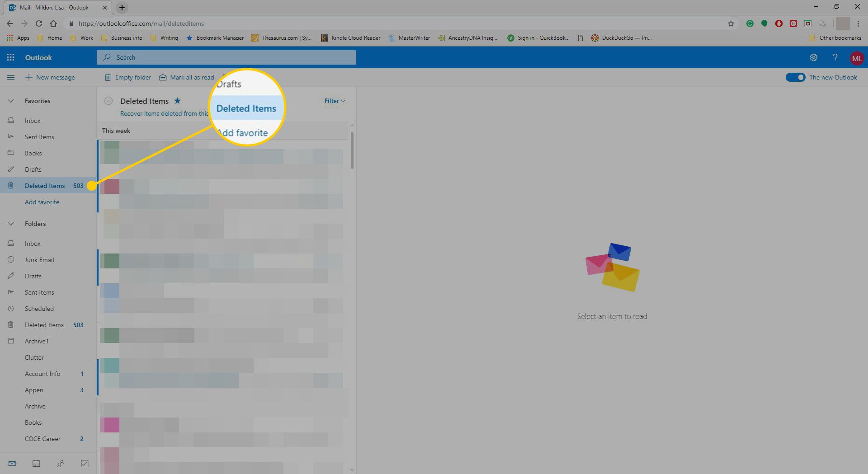Open Outlook settings gear
The width and height of the screenshot is (868, 474).
(814, 57)
